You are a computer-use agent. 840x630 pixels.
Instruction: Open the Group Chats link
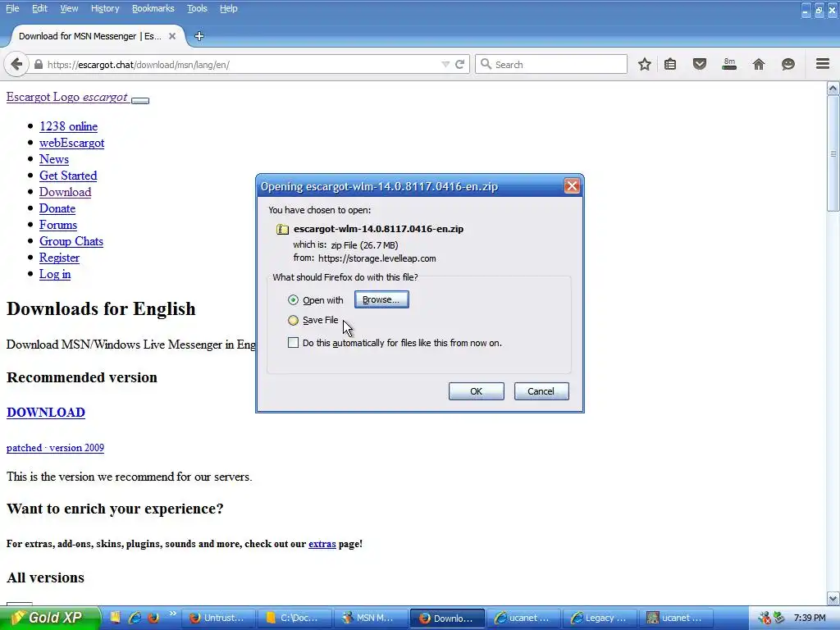[x=71, y=241]
